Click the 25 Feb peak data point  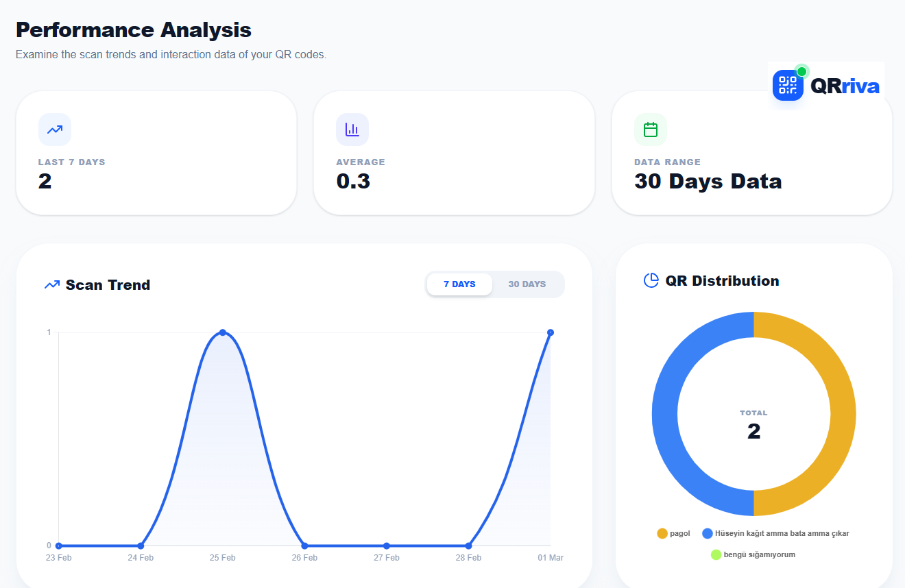(223, 332)
